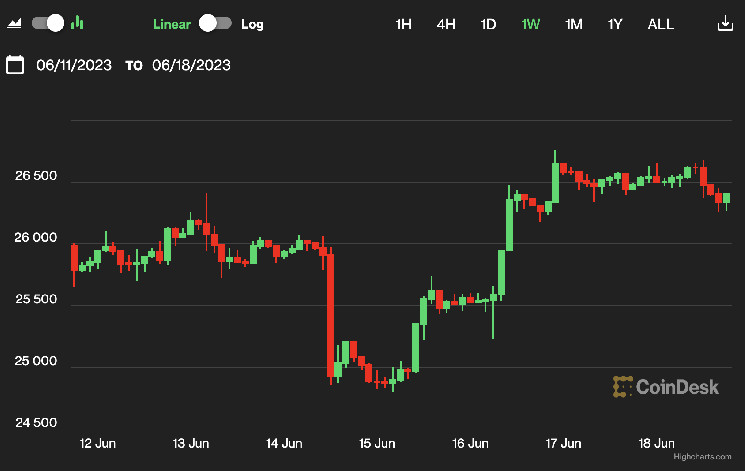The image size is (745, 471).
Task: Switch to the 4H timeframe
Action: (446, 24)
